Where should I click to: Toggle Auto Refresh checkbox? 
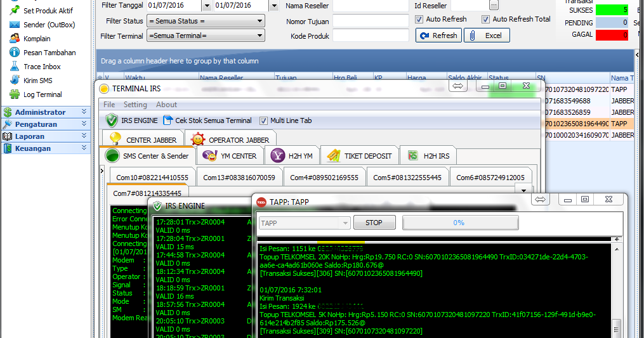[x=419, y=19]
